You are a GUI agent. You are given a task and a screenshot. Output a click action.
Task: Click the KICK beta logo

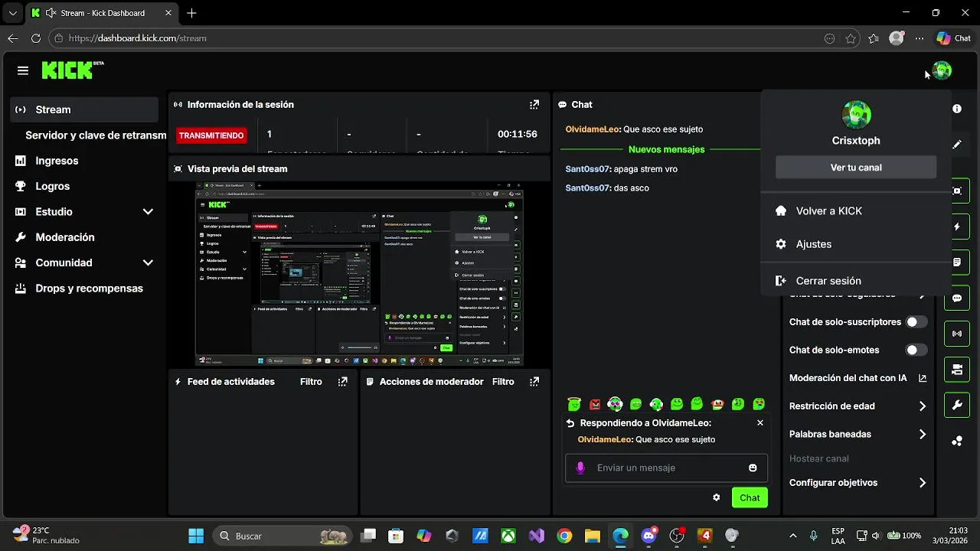(x=72, y=70)
